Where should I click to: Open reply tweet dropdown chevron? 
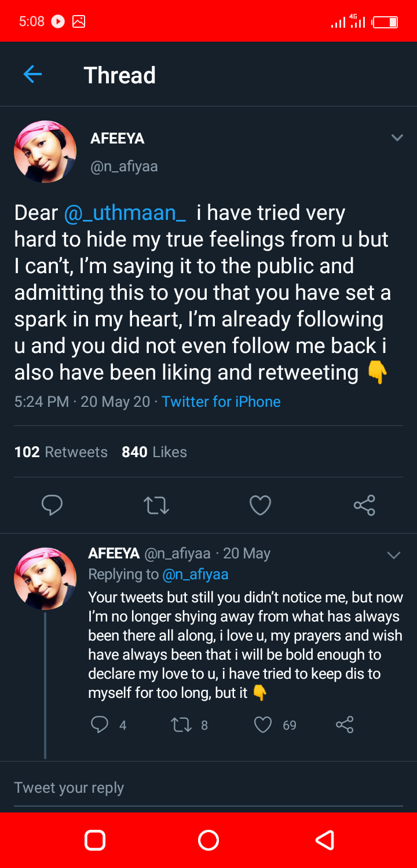[394, 556]
